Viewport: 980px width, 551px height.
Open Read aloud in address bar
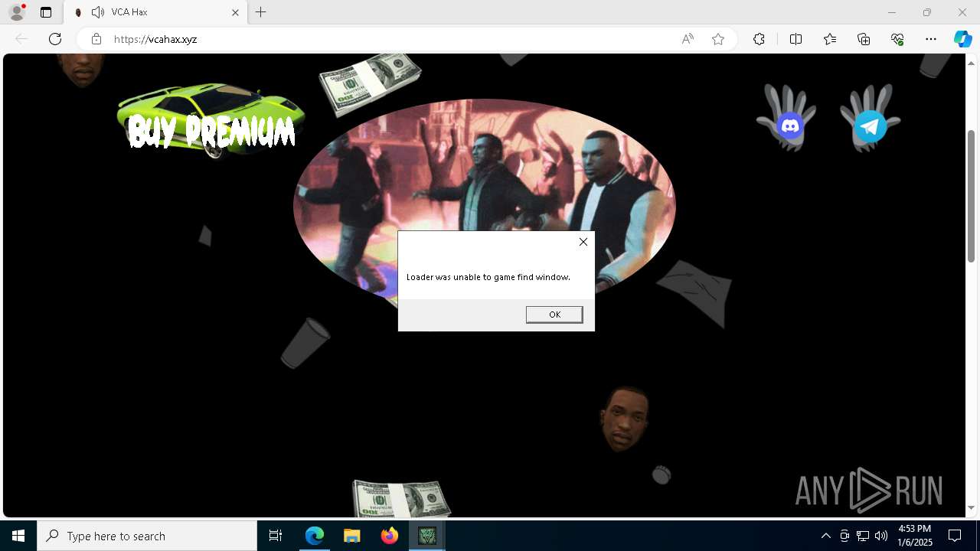(x=688, y=39)
